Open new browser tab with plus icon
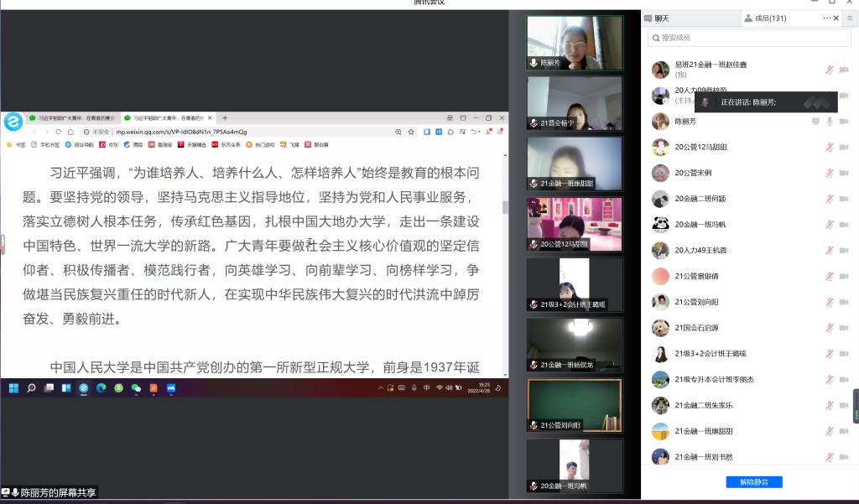This screenshot has height=504, width=859. pyautogui.click(x=225, y=118)
